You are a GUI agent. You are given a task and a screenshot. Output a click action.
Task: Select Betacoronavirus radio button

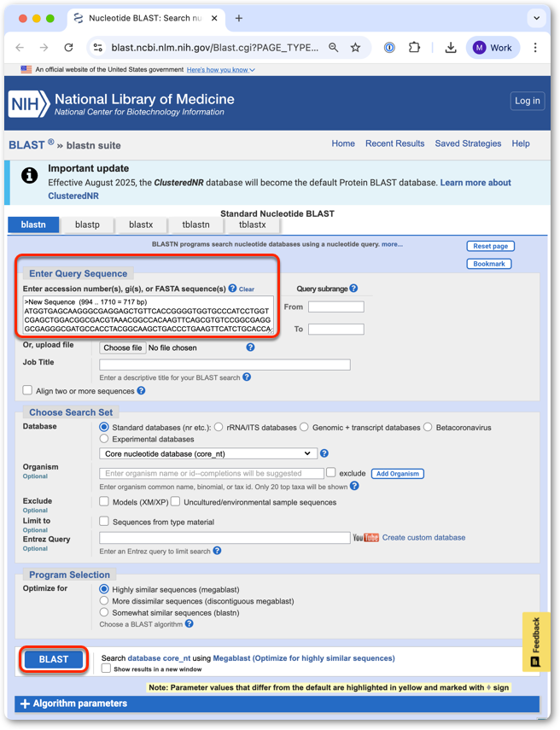click(428, 427)
